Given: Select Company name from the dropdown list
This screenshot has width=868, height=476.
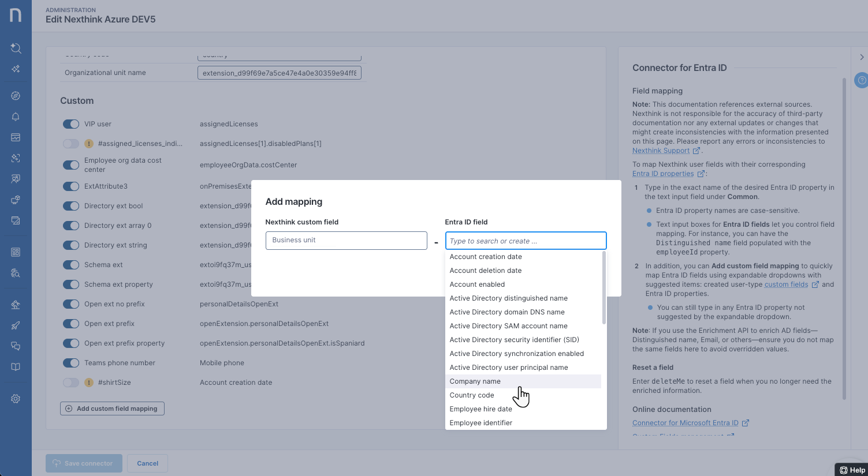Looking at the screenshot, I should [475, 381].
